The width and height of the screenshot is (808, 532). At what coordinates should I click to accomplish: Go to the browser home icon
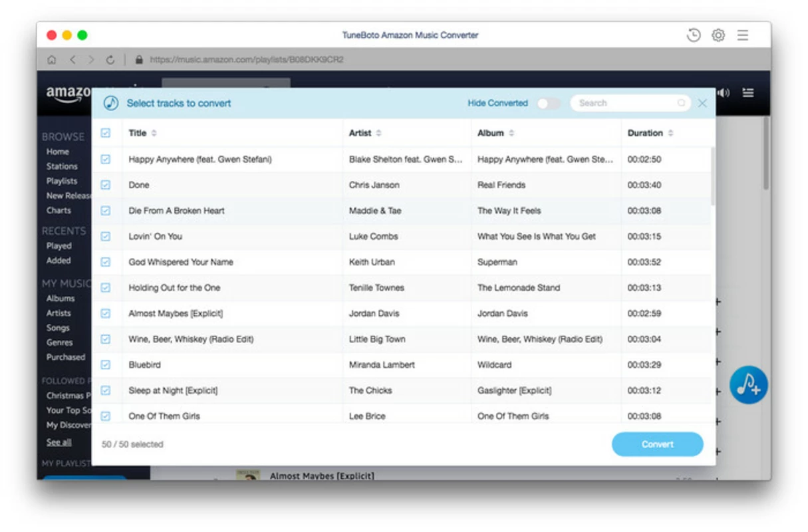tap(52, 60)
